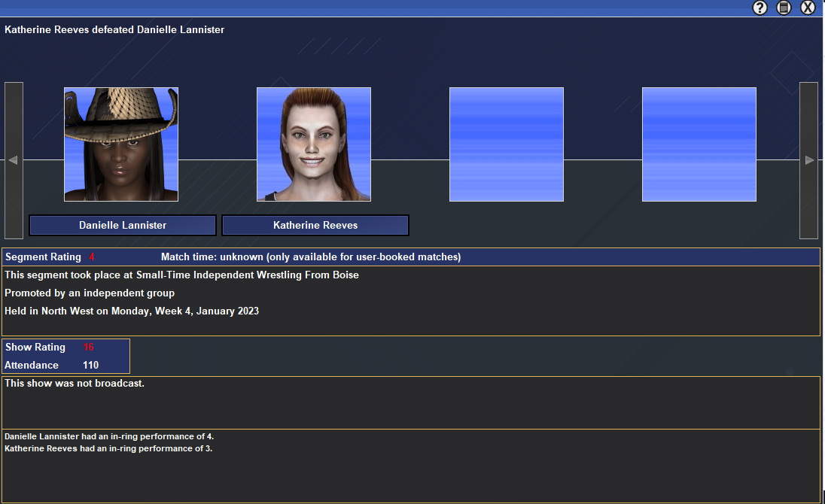
Task: Click the Attendance figure 110
Action: (90, 366)
